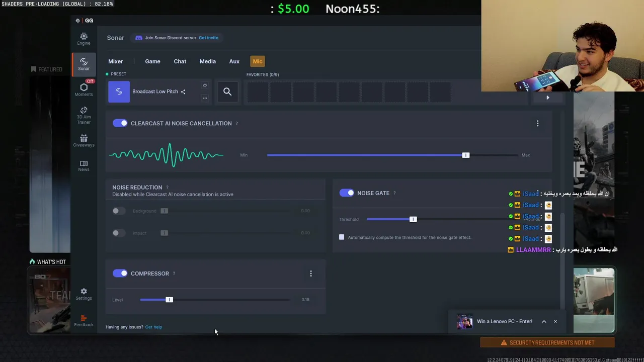Toggle the Noise Gate switch

(x=347, y=193)
